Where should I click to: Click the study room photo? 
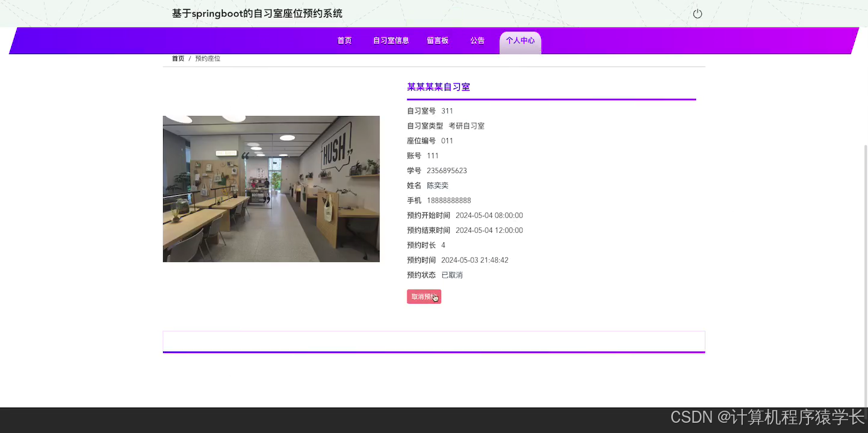[x=271, y=189]
